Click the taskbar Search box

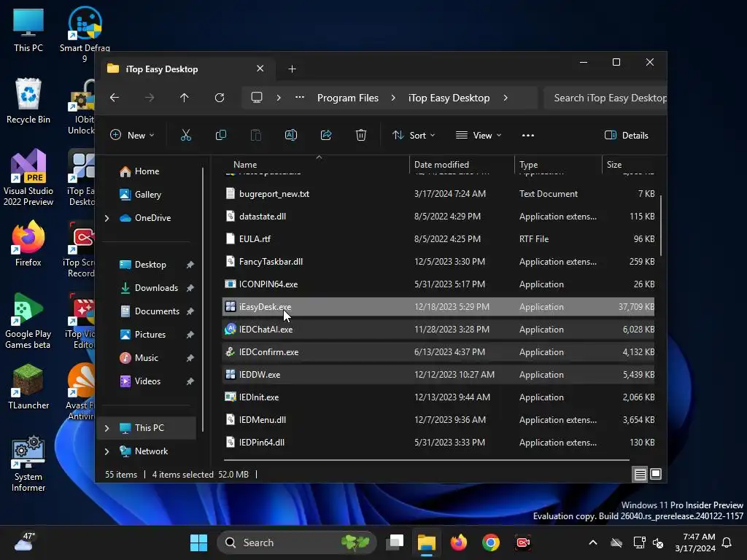click(297, 542)
